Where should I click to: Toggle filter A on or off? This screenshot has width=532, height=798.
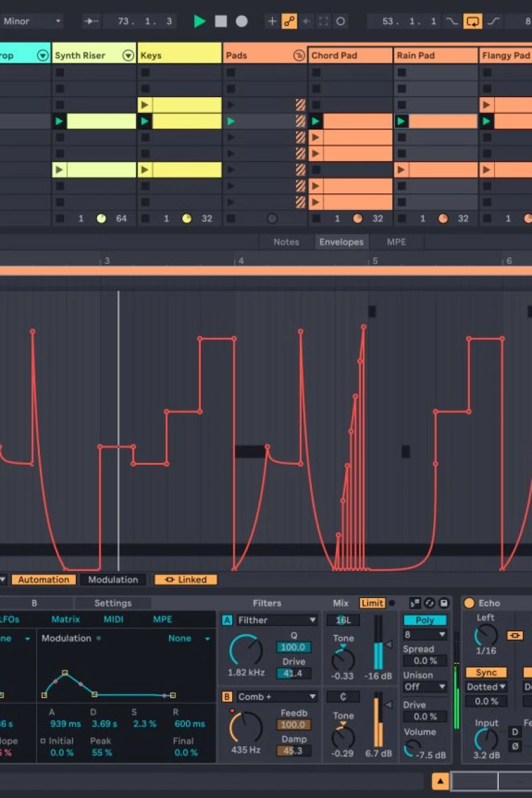pyautogui.click(x=227, y=620)
